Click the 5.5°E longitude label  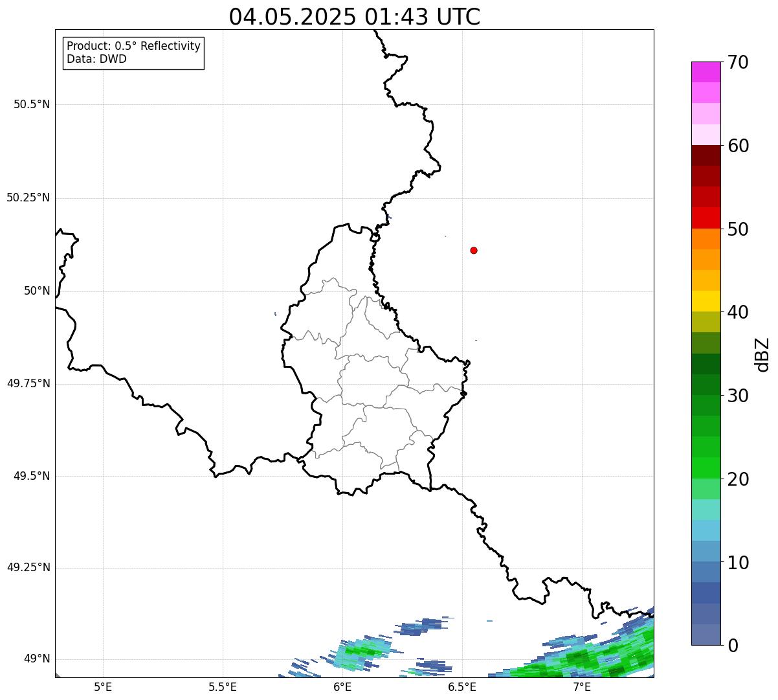click(223, 686)
